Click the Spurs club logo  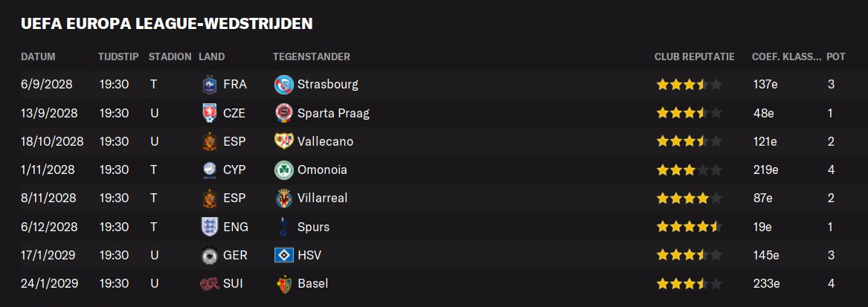pos(283,227)
